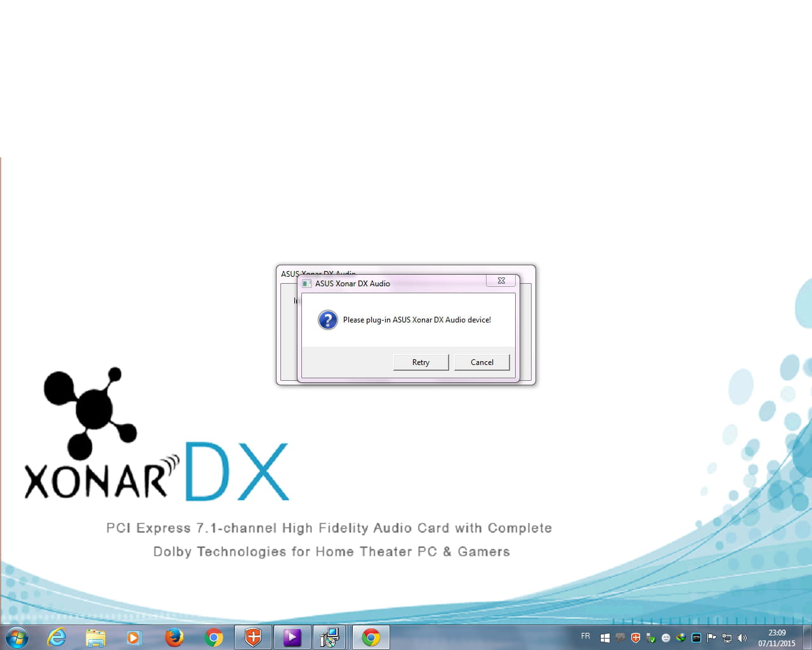Click the Safely Remove Hardware tray icon
Viewport: 812px width, 650px height.
pos(651,638)
